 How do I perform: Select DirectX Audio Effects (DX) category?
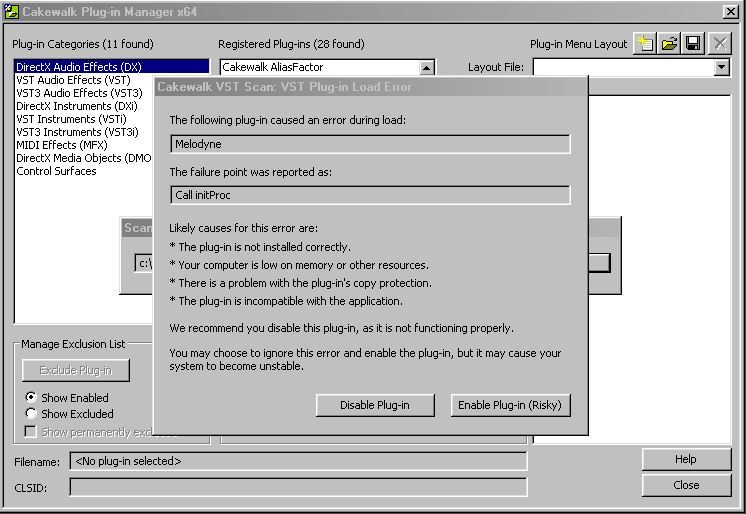click(112, 67)
